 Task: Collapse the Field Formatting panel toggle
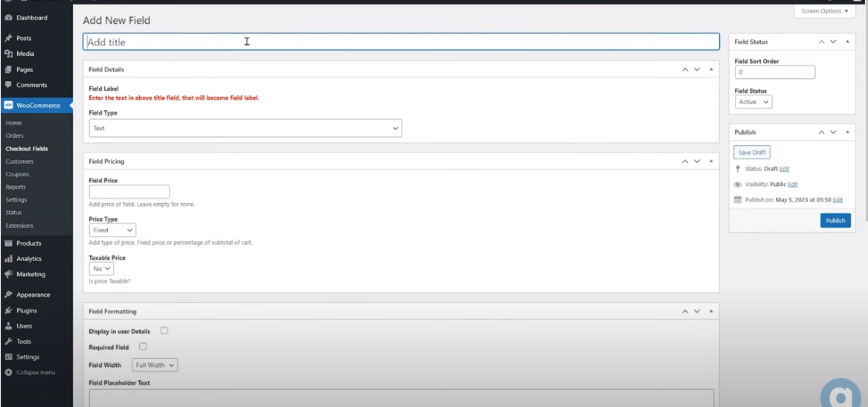tap(711, 312)
